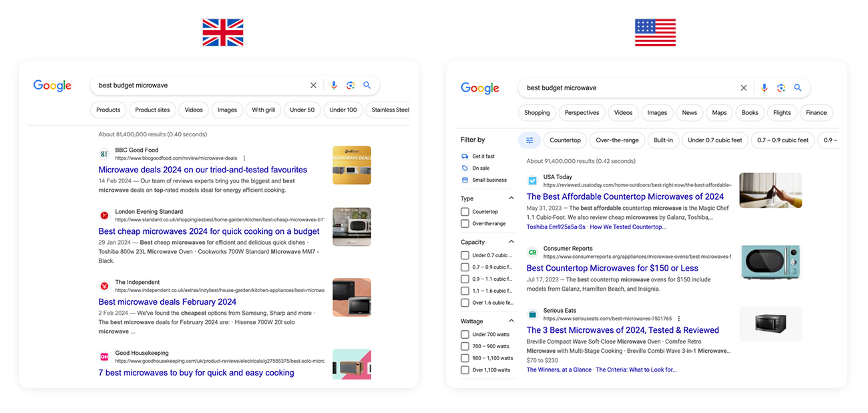
Task: Collapse the Capacity filter section
Action: pyautogui.click(x=511, y=242)
